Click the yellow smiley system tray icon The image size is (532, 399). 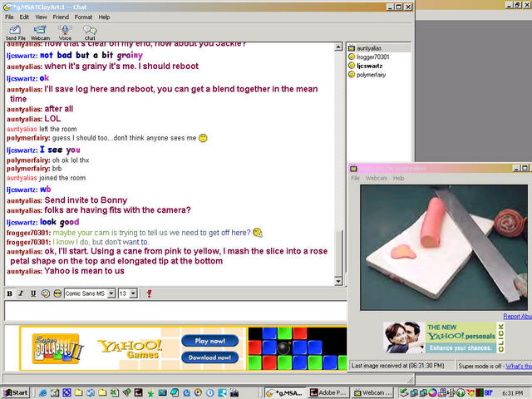pyautogui.click(x=470, y=393)
